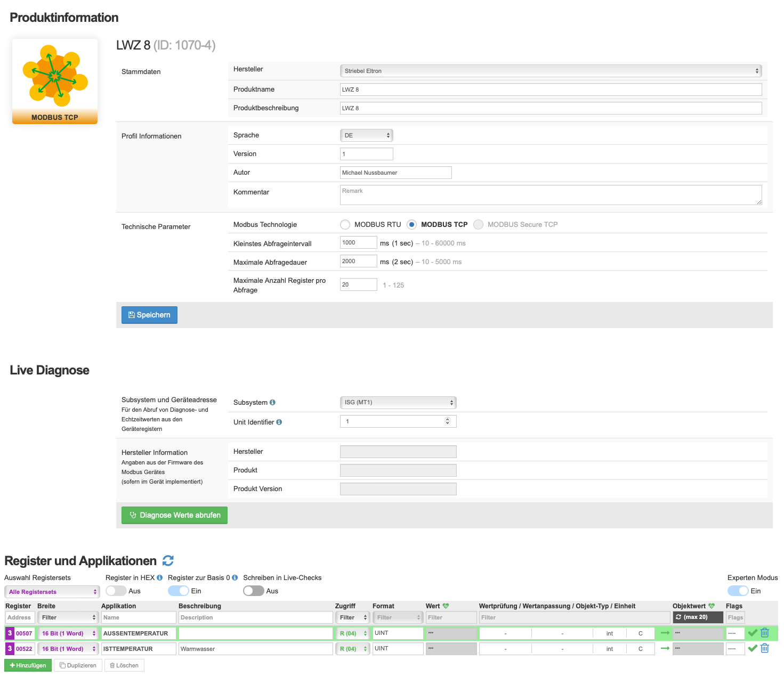784x677 pixels.
Task: Toggle the Experten Modus switch
Action: pos(738,591)
